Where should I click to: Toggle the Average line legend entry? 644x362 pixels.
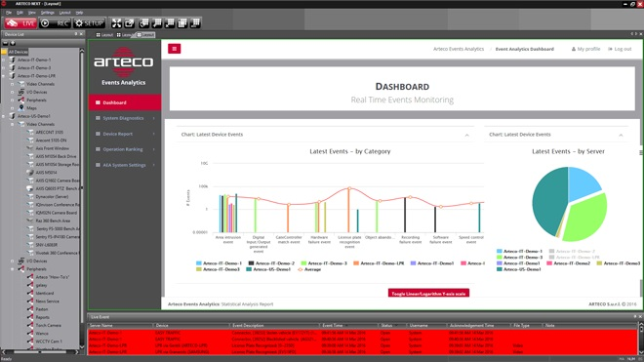click(x=309, y=269)
